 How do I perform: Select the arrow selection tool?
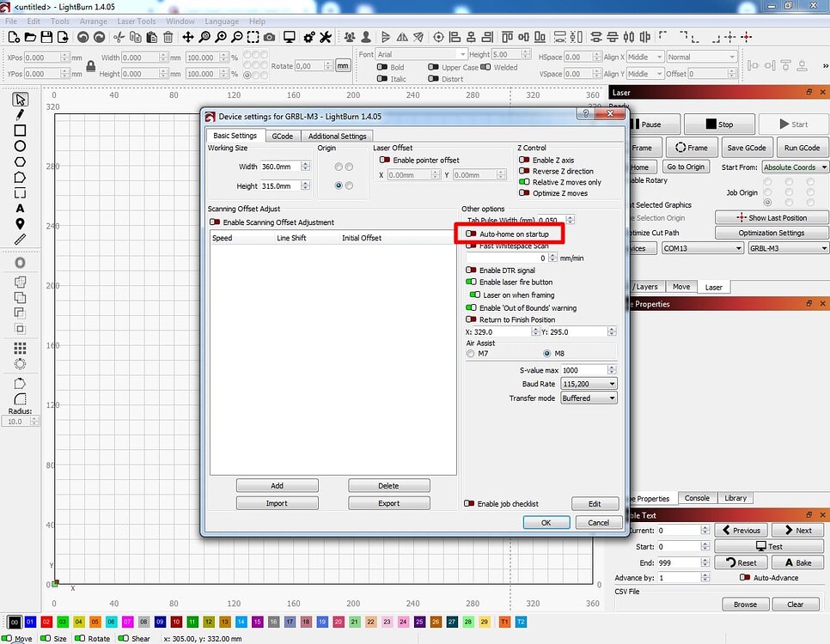pos(21,99)
